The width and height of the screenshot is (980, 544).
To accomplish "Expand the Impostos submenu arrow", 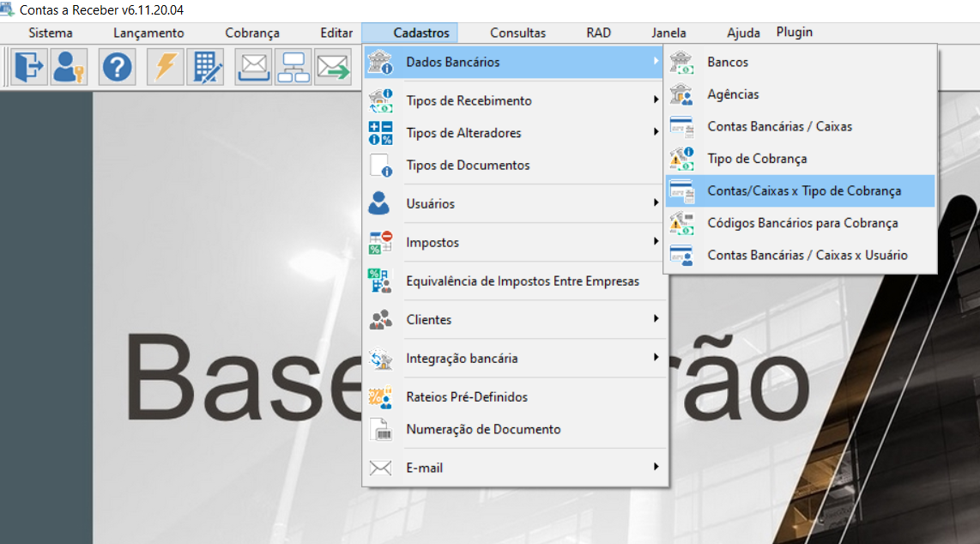I will pos(656,241).
